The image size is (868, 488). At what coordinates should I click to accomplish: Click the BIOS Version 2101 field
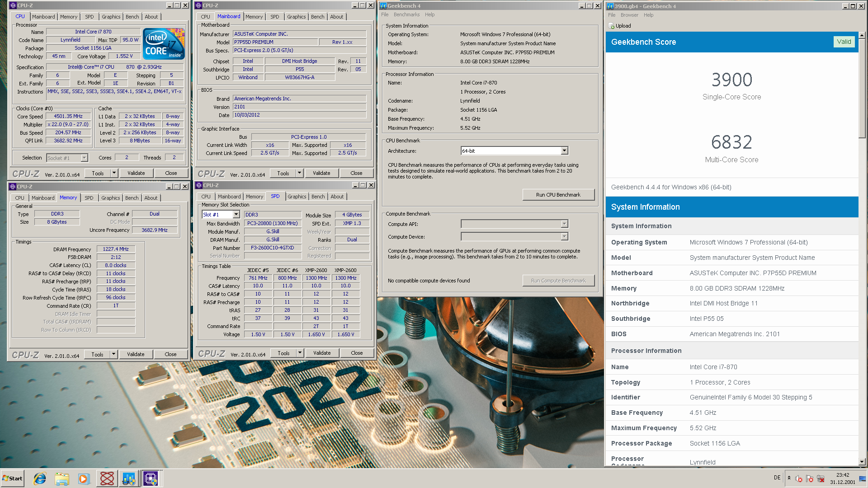(299, 107)
